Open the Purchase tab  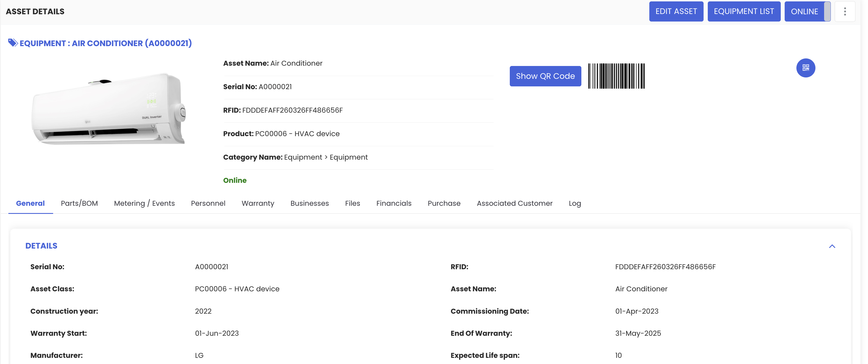444,203
